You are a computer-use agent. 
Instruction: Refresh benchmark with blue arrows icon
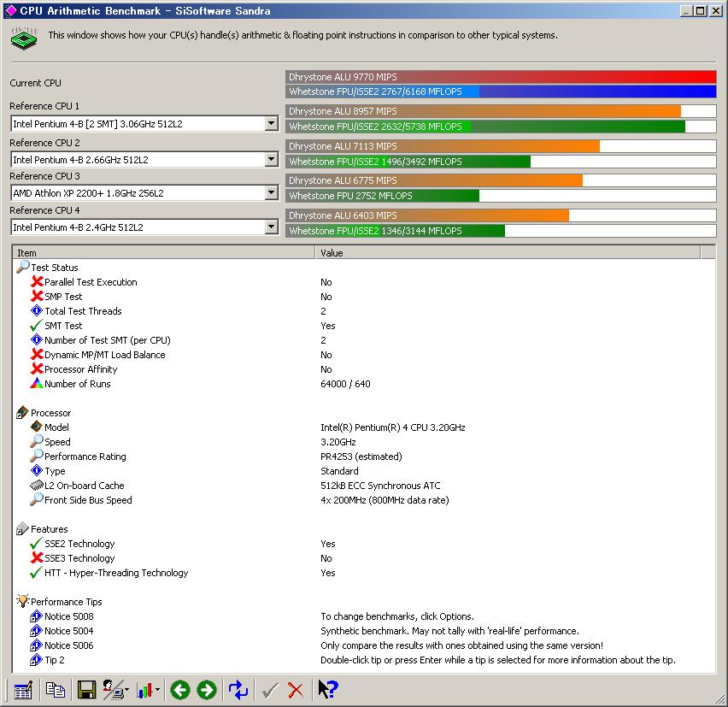pos(238,690)
